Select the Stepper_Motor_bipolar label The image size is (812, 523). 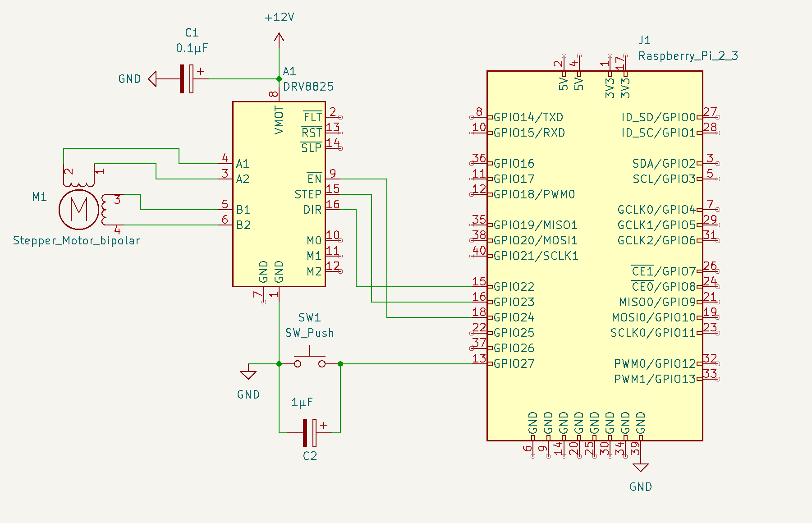coord(76,241)
